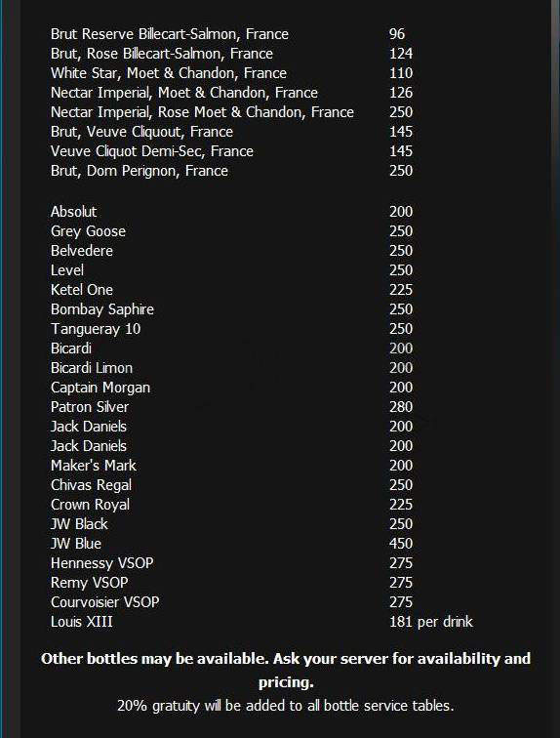Click the Louis XIII 181 per drink price
Image resolution: width=560 pixels, height=738 pixels.
click(x=430, y=622)
